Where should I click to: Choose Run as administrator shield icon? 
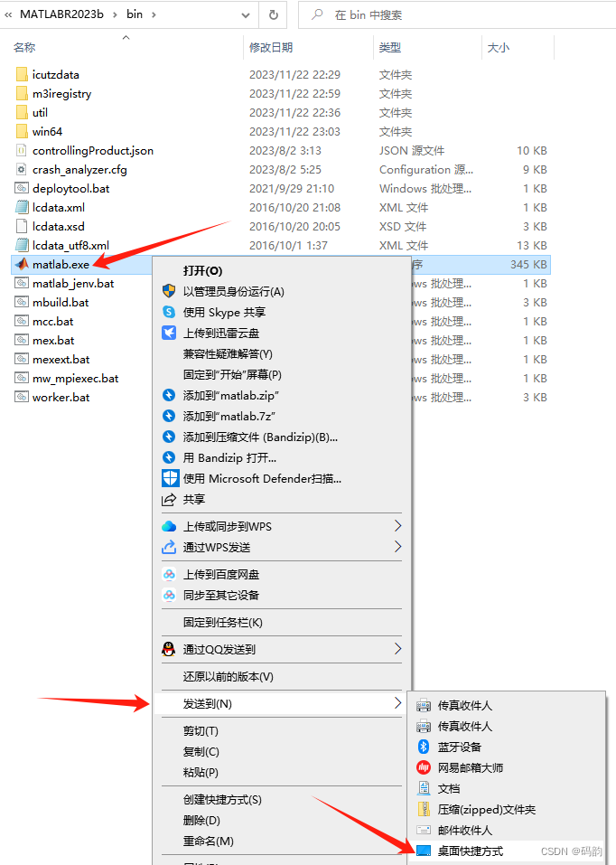pyautogui.click(x=169, y=291)
